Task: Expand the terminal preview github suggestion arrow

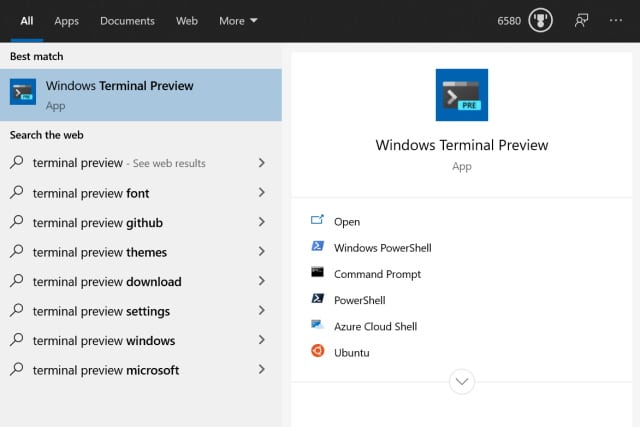Action: pyautogui.click(x=261, y=222)
